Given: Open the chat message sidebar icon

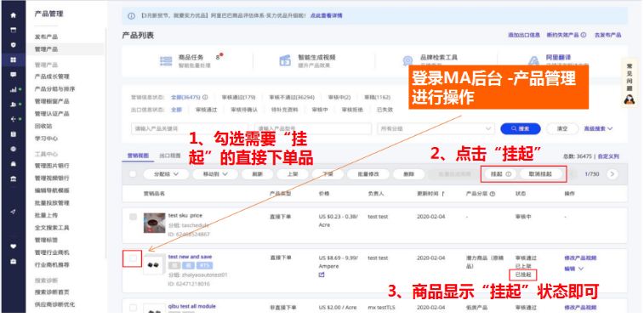Looking at the screenshot, I should (13, 75).
